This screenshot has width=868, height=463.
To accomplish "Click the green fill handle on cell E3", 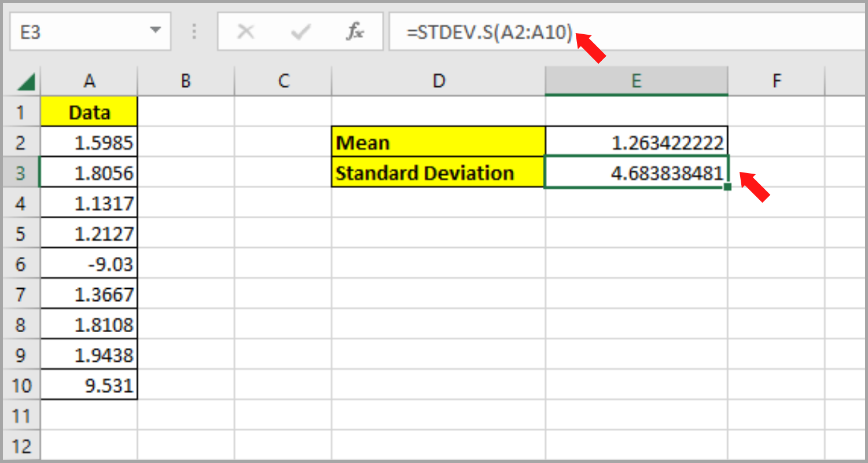I will pyautogui.click(x=727, y=186).
